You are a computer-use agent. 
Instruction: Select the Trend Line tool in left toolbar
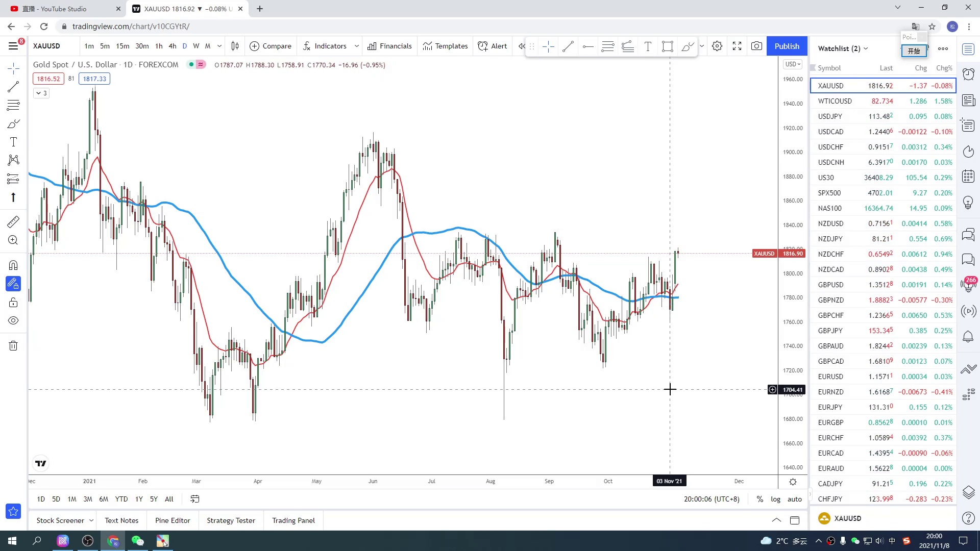click(13, 87)
